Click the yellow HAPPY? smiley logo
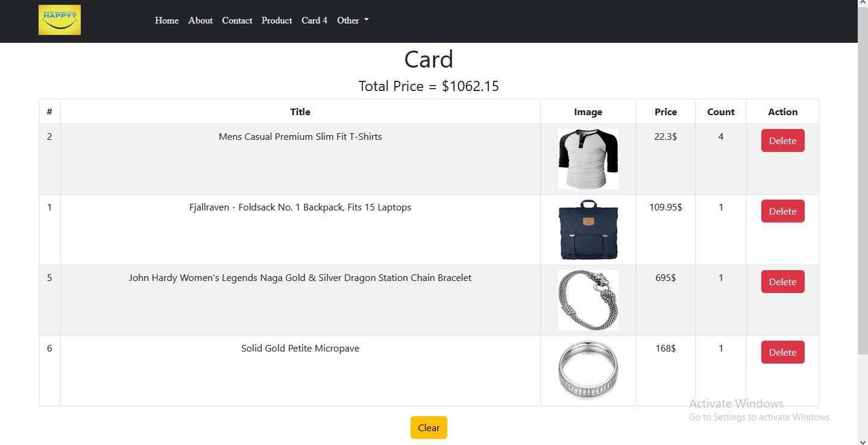 tap(59, 20)
